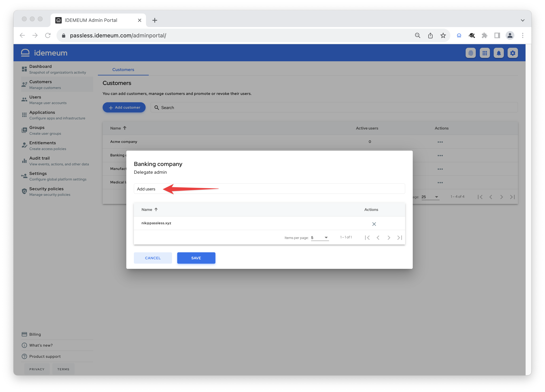Screen dimensions: 545x392
Task: Toggle browser side panel icon
Action: tap(497, 36)
